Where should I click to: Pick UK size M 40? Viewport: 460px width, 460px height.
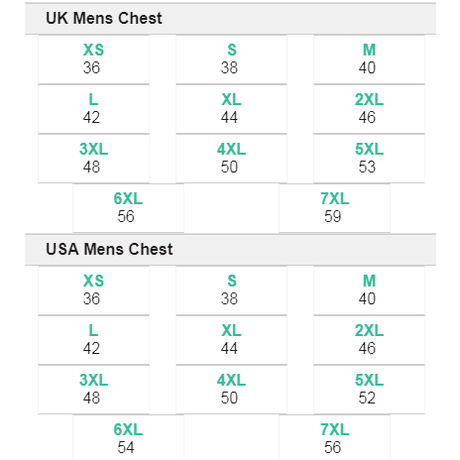click(369, 59)
